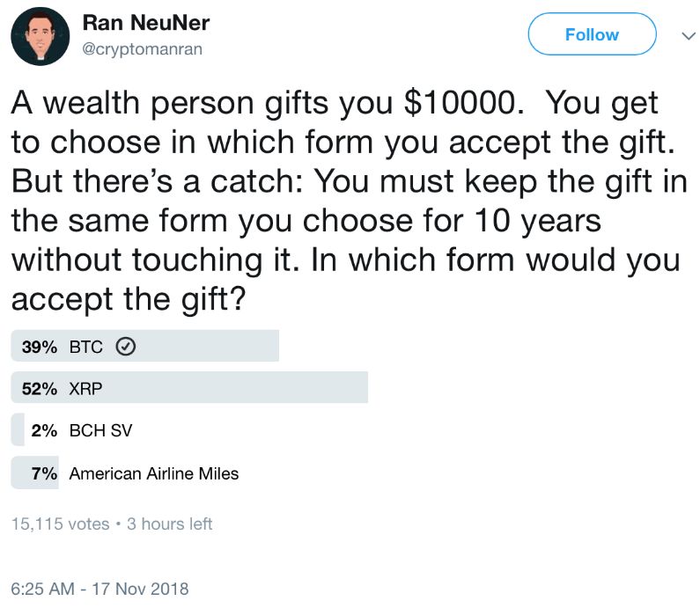
Task: Select the BTC poll option label
Action: tap(85, 347)
